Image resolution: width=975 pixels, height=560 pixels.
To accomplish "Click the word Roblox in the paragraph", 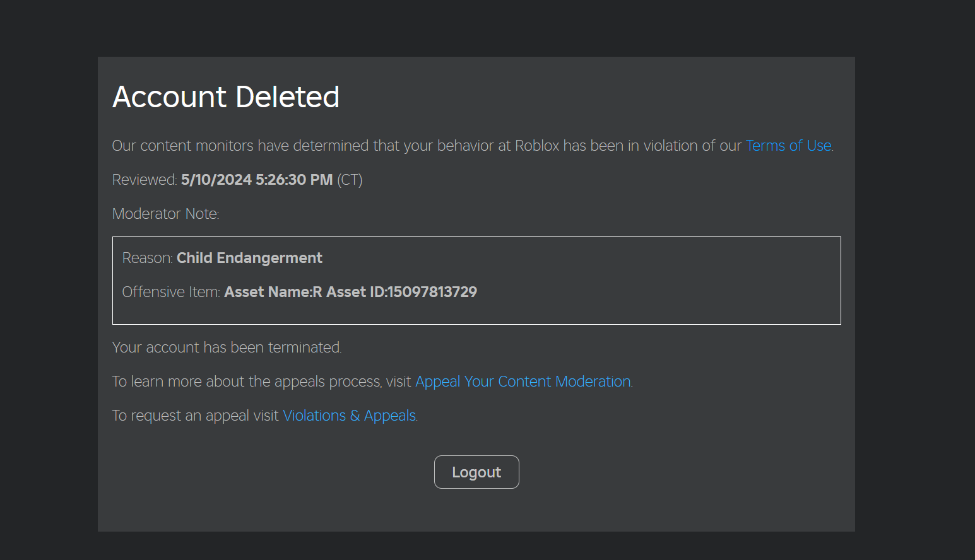I will click(x=537, y=146).
